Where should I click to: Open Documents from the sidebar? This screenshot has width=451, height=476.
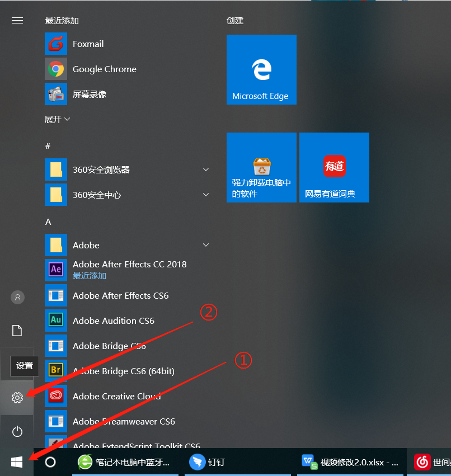pyautogui.click(x=17, y=331)
